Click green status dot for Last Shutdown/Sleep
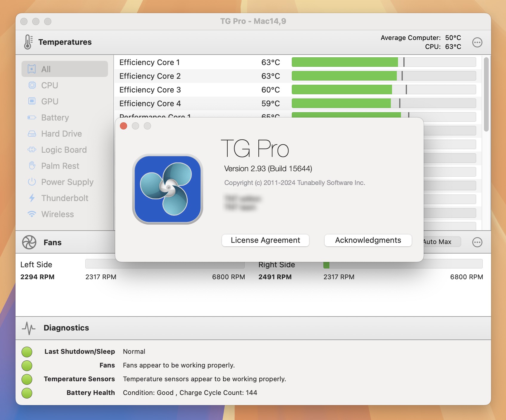Image resolution: width=506 pixels, height=420 pixels. click(x=27, y=352)
